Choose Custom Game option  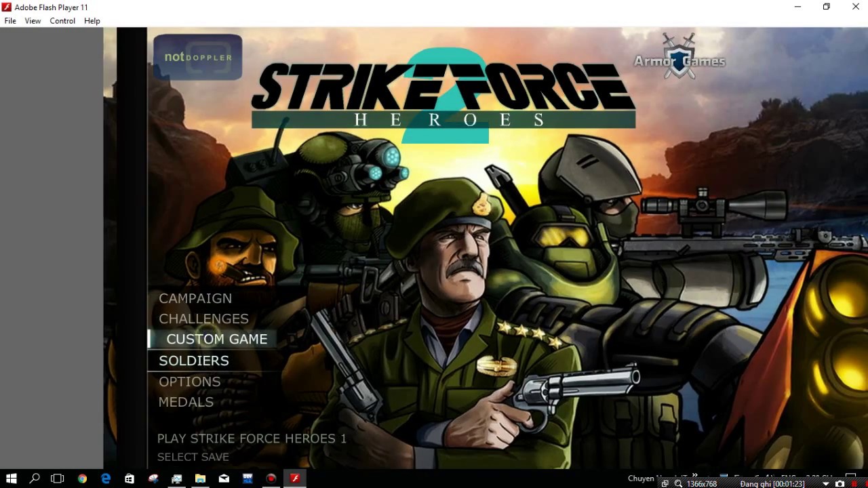[217, 339]
